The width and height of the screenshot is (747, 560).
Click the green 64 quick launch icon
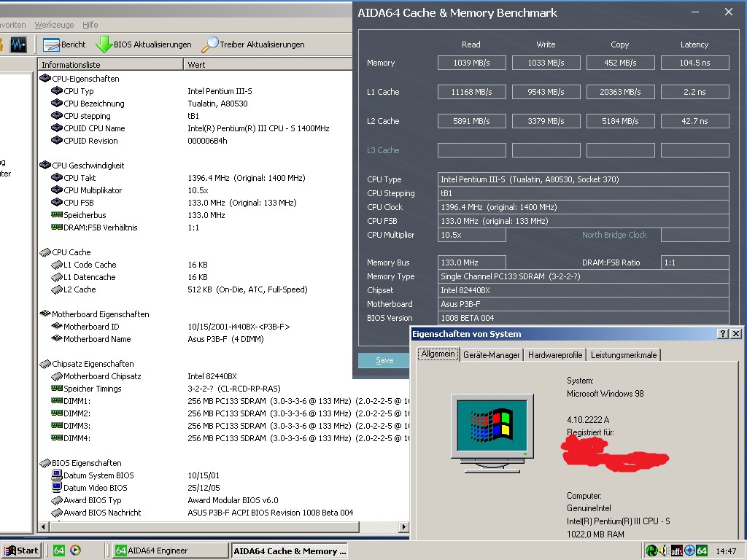point(58,551)
